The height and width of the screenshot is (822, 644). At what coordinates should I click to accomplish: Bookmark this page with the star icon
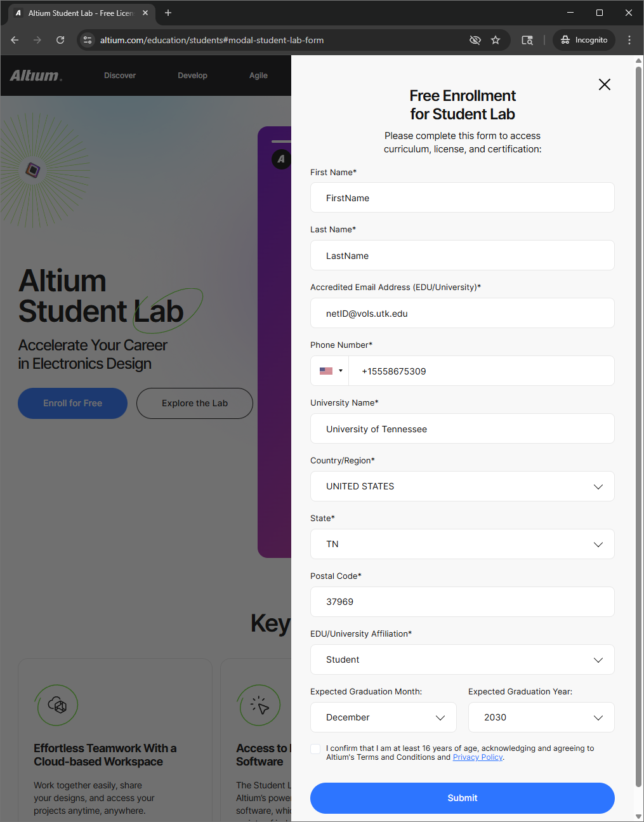(x=496, y=40)
